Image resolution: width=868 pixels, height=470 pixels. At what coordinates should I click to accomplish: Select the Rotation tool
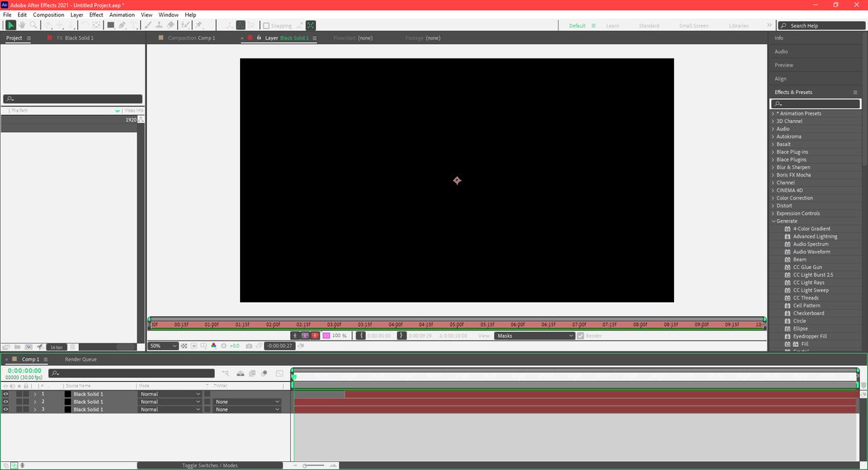click(85, 25)
